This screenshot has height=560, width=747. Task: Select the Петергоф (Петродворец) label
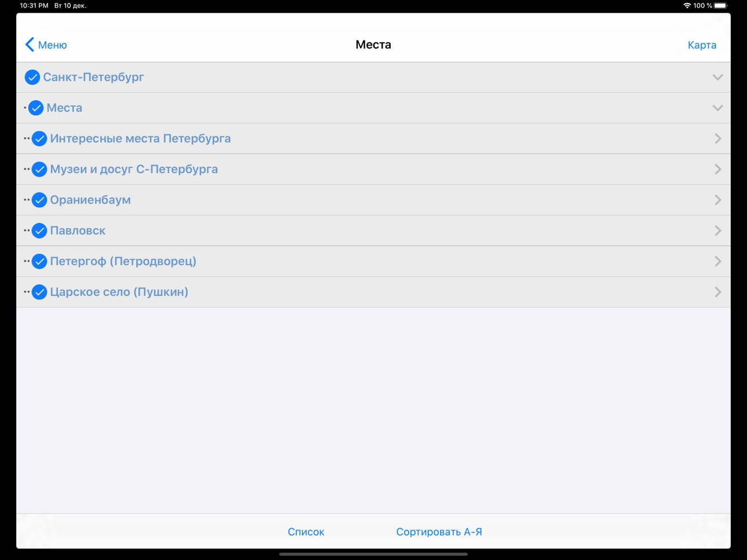click(123, 261)
